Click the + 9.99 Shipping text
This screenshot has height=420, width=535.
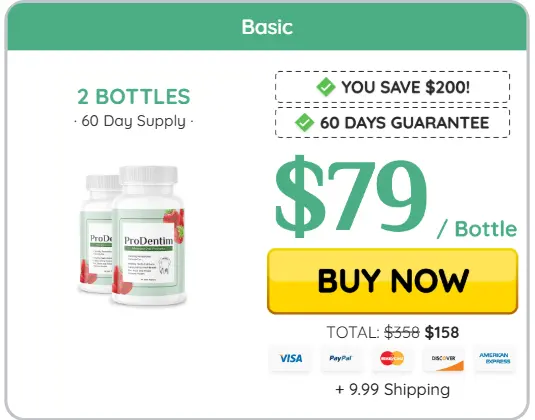393,389
